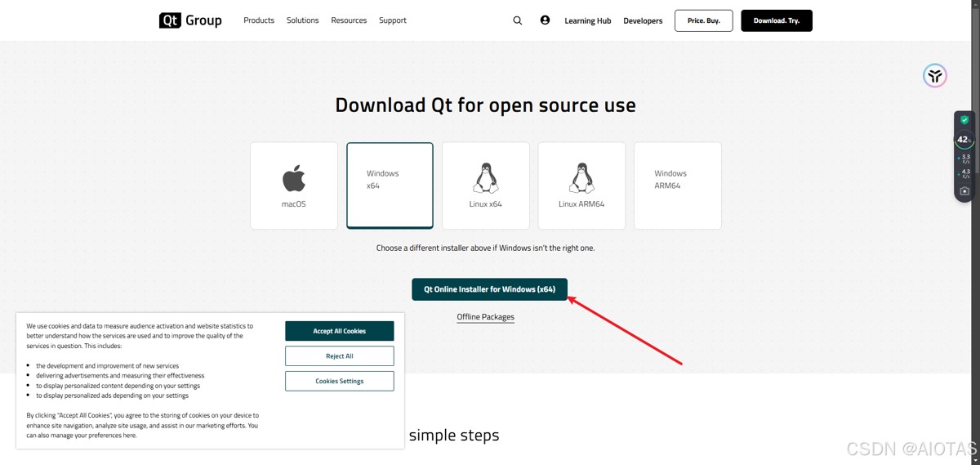Open the Support menu
Screen dimensions: 980x465
(393, 20)
